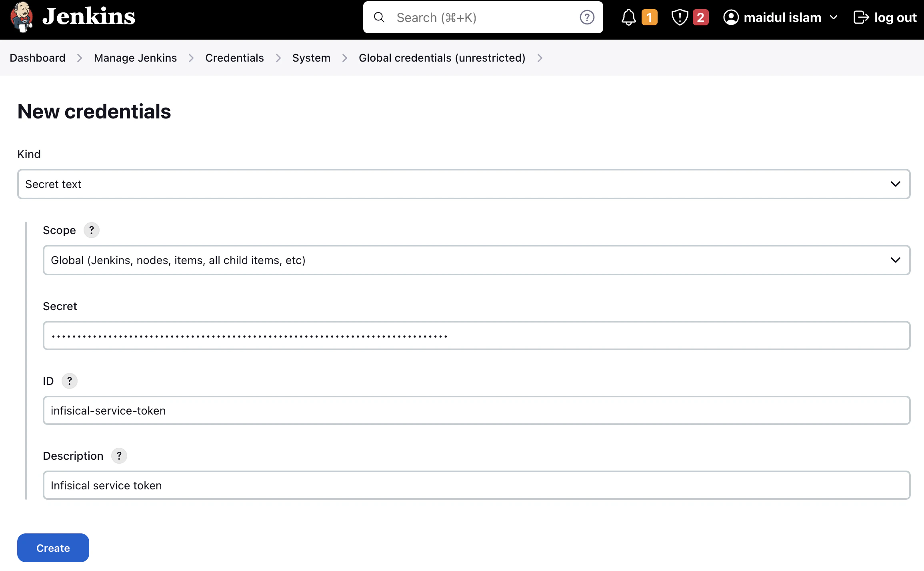Click the user avatar icon
The height and width of the screenshot is (571, 924).
(731, 17)
